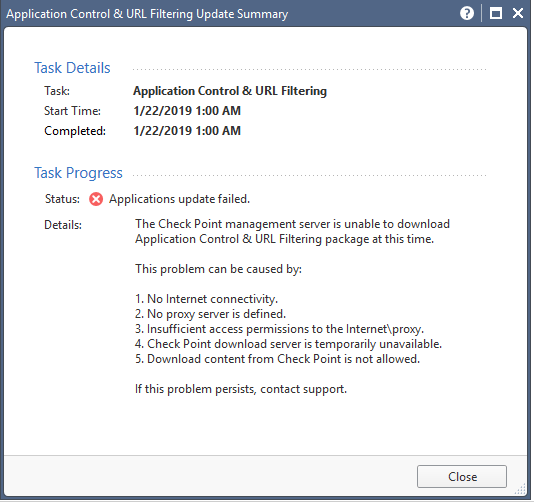Image resolution: width=534 pixels, height=503 pixels.
Task: Click the red error status icon
Action: coord(96,199)
